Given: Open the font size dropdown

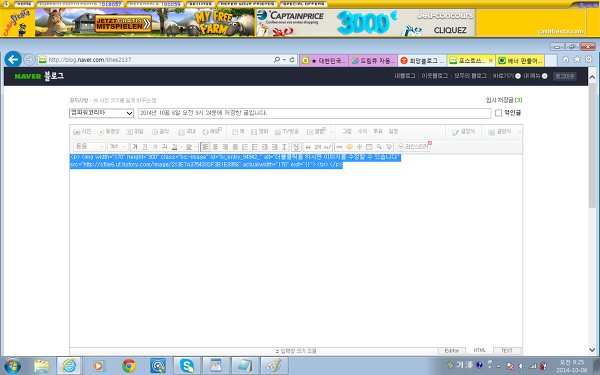Looking at the screenshot, I should tap(118, 147).
